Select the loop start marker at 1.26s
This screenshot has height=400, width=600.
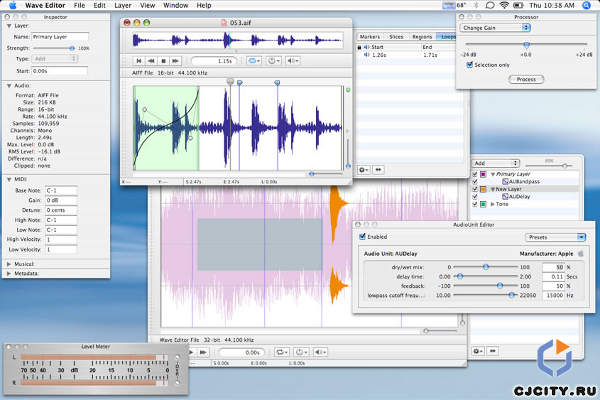pos(240,83)
